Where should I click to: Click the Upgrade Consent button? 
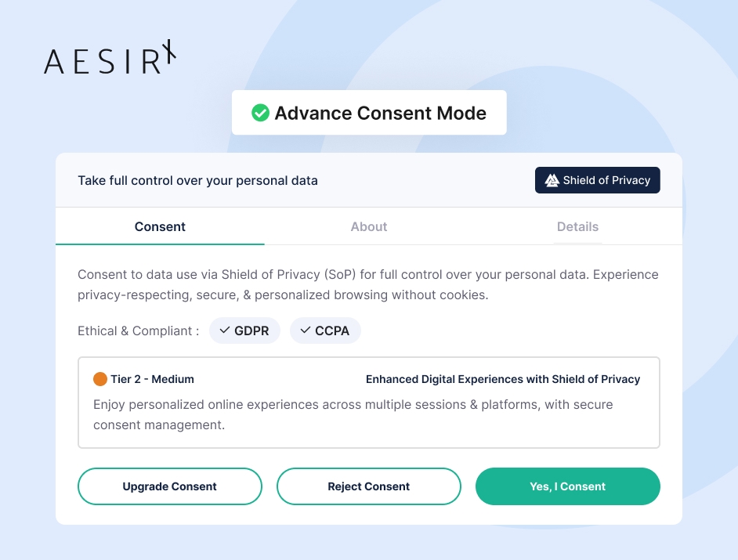pyautogui.click(x=169, y=486)
